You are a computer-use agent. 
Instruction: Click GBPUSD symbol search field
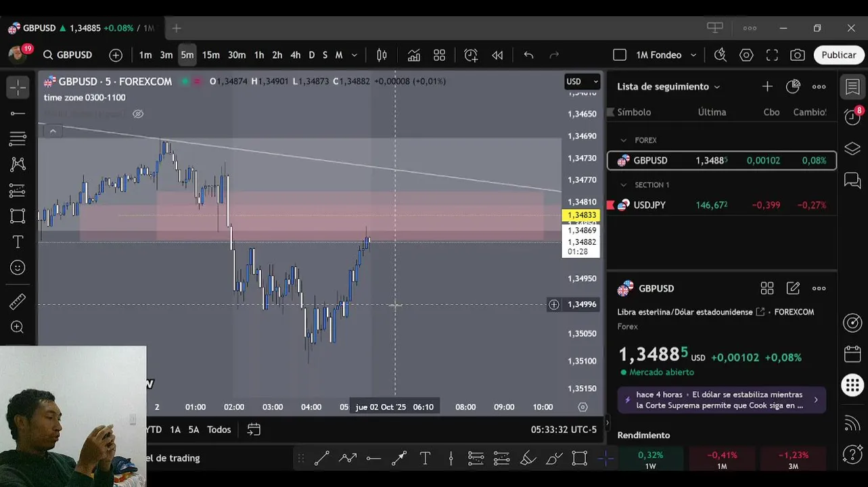[68, 55]
